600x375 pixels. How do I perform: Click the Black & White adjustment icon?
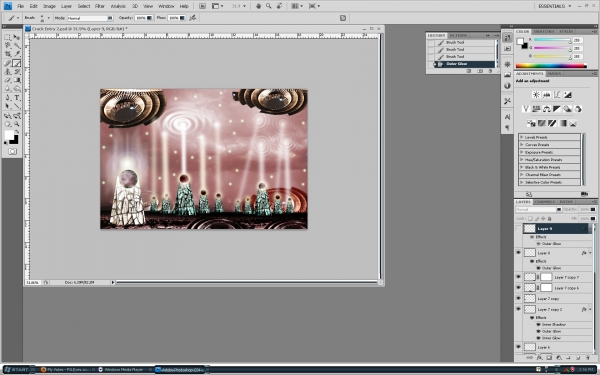557,109
